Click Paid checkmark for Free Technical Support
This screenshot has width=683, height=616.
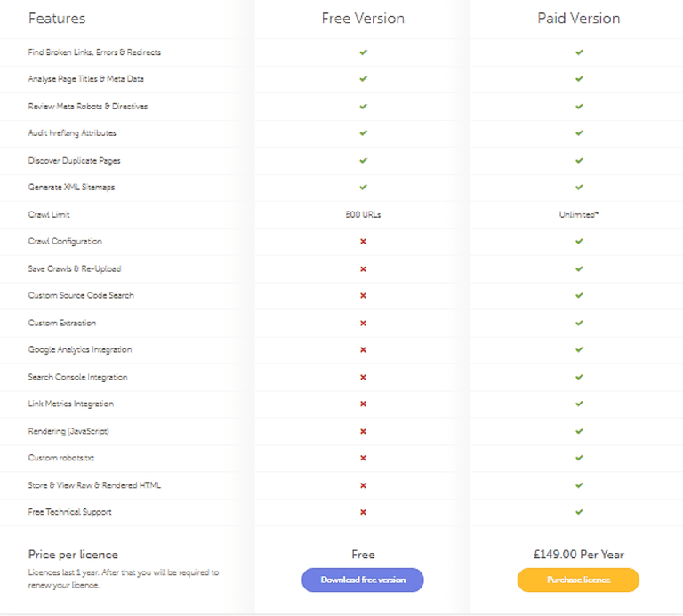tap(579, 512)
